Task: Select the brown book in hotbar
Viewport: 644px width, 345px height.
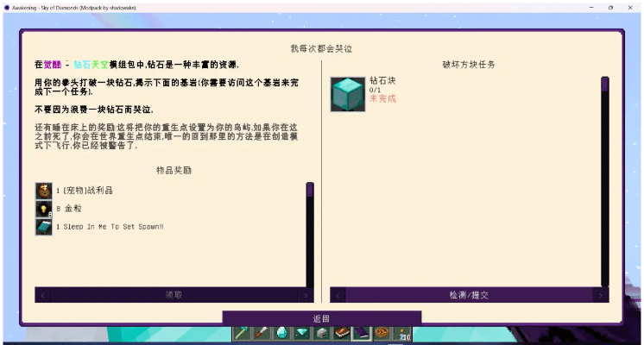Action: point(342,333)
